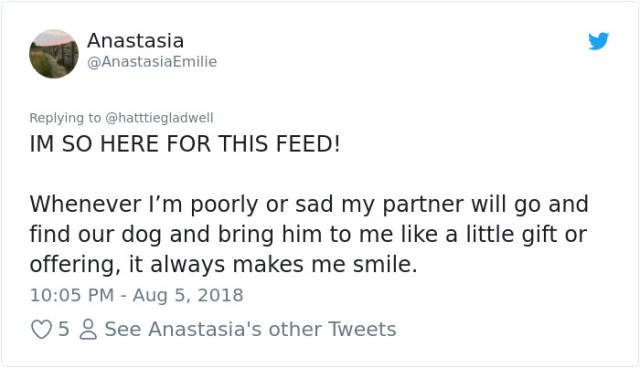Image resolution: width=640 pixels, height=368 pixels.
Task: Click the line ending 'makes me smile.'
Action: [223, 264]
